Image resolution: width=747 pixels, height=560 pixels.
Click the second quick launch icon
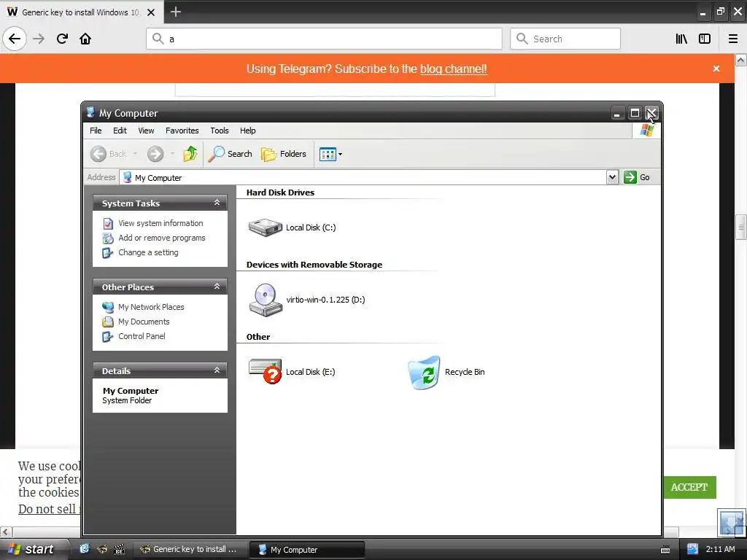(102, 549)
